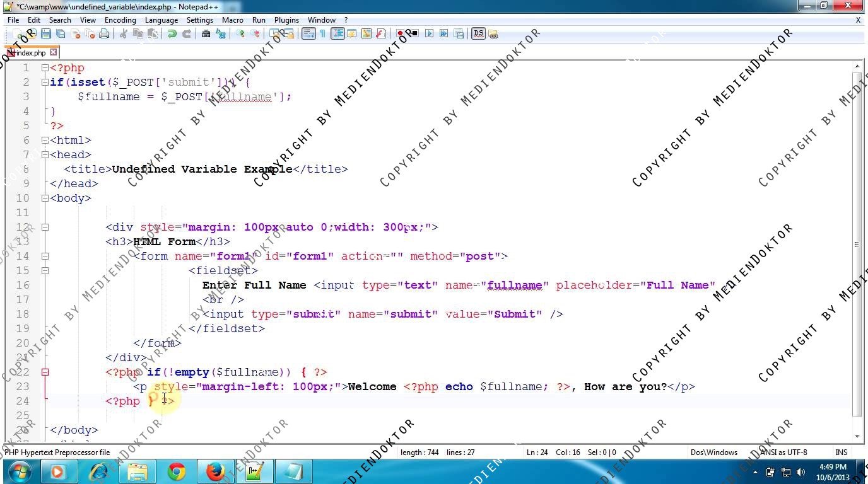Collapse the <body> fold on line 10
Viewport: 868px width, 484px height.
[45, 198]
